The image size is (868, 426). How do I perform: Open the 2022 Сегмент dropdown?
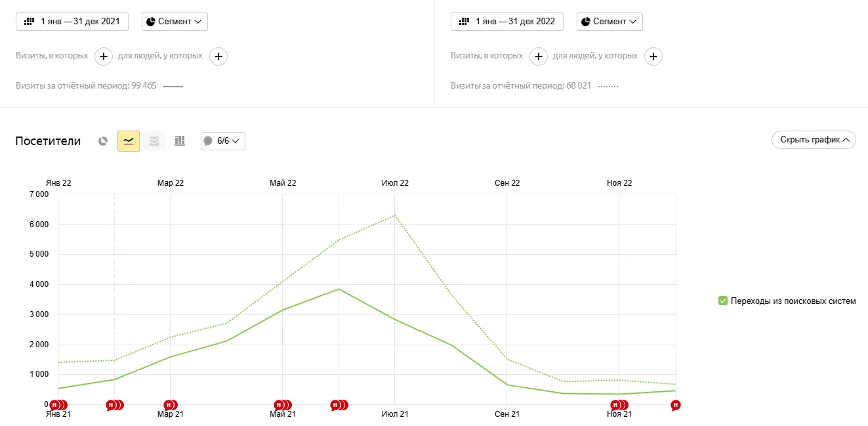610,22
